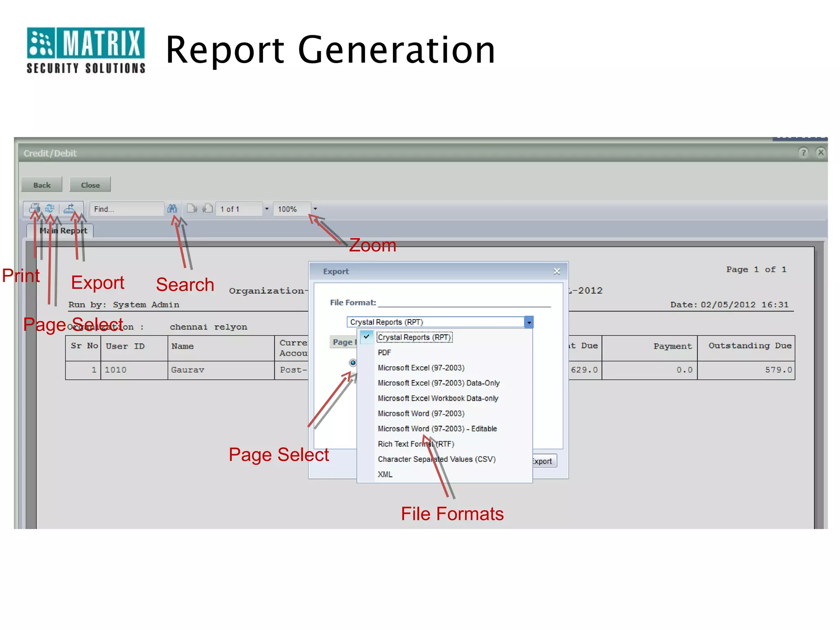Click Outstanding Due value 579.0
840x630 pixels.
[746, 370]
